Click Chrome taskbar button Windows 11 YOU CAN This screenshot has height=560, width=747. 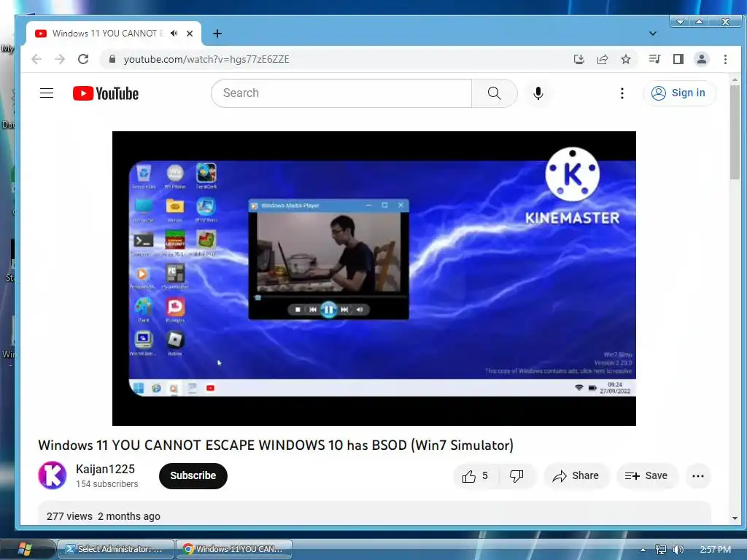point(234,549)
